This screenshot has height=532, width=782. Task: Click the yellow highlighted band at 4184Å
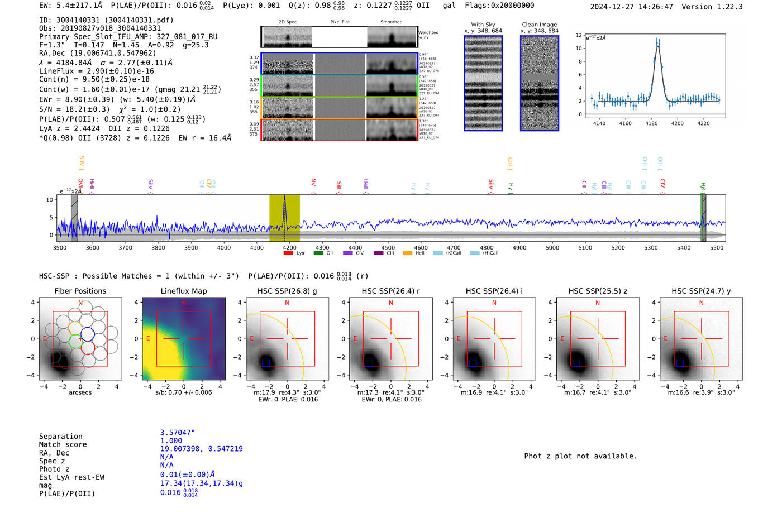pos(285,218)
